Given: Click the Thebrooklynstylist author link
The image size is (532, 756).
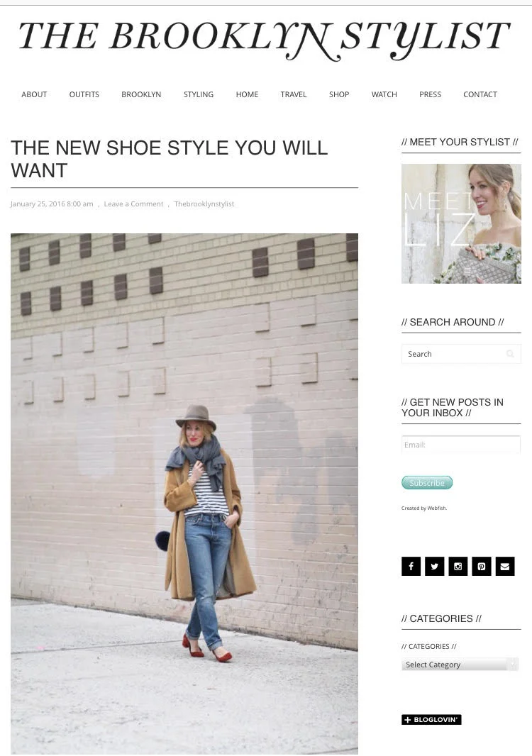Looking at the screenshot, I should click(204, 204).
